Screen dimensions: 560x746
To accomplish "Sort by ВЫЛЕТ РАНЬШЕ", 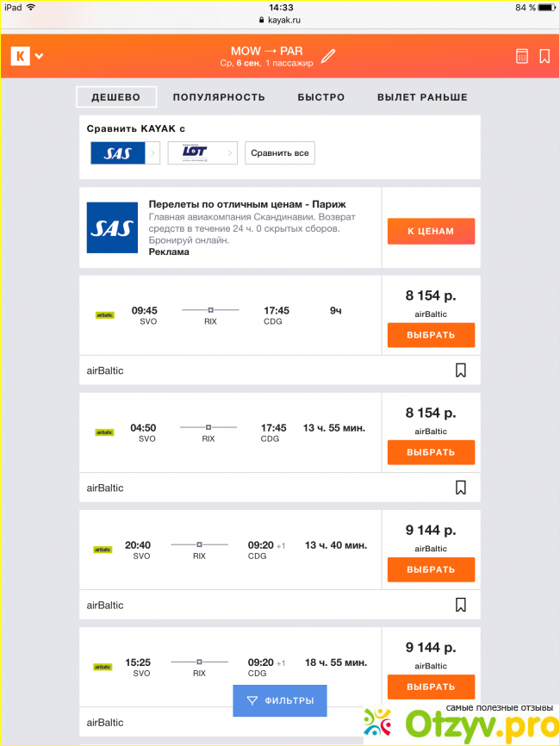I will pyautogui.click(x=422, y=97).
